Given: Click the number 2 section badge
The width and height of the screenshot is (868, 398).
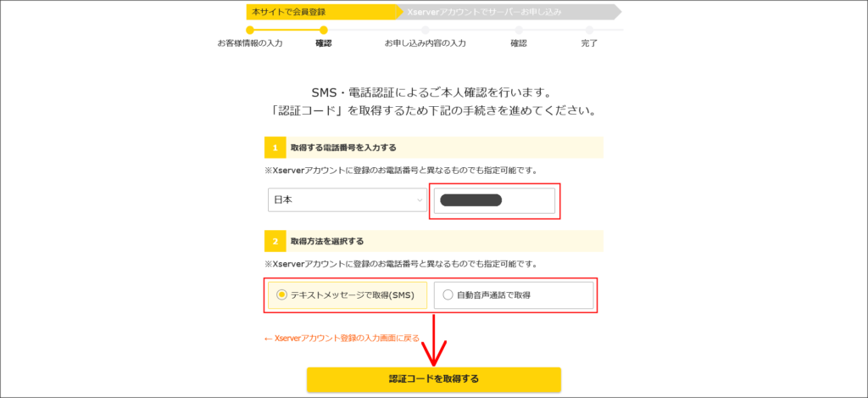Looking at the screenshot, I should pos(275,241).
